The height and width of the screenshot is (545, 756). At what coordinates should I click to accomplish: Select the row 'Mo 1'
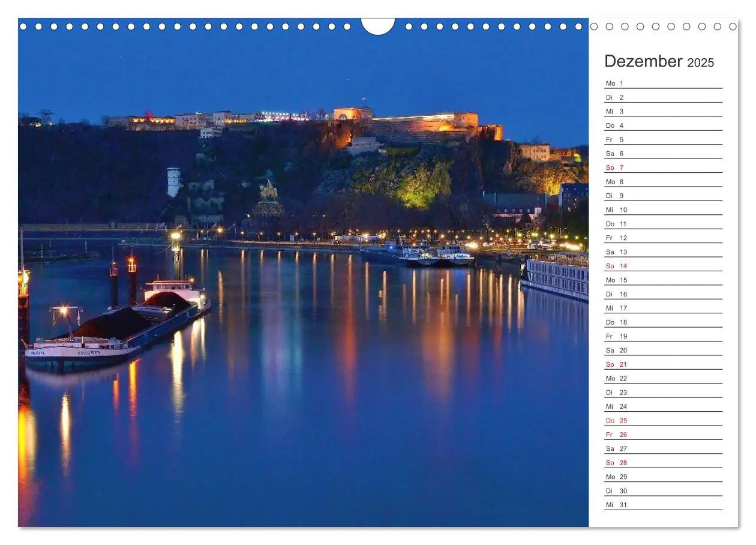[x=664, y=83]
